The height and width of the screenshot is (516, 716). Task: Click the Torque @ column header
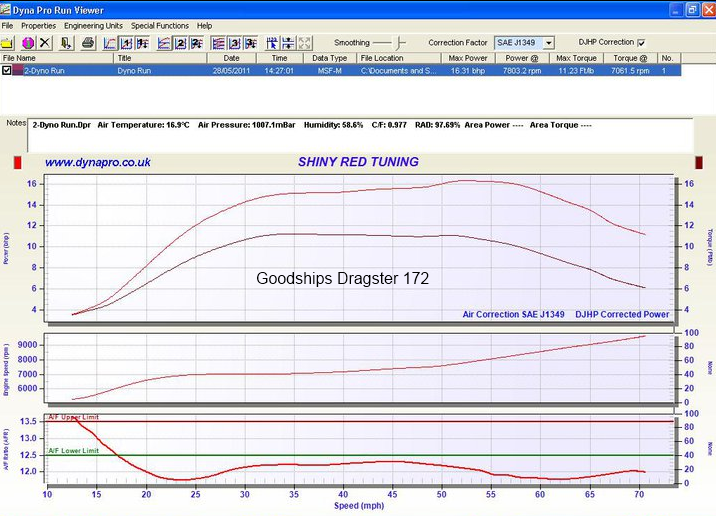(x=631, y=58)
